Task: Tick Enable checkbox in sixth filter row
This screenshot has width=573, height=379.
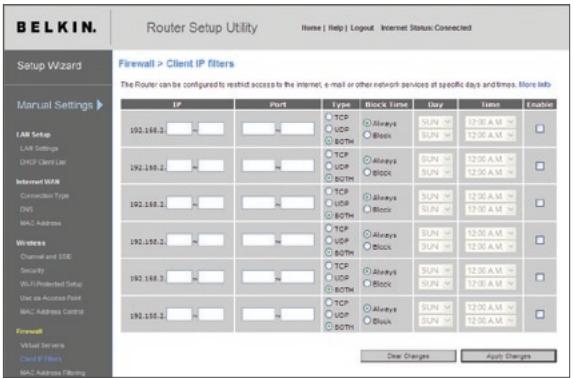Action: 540,314
